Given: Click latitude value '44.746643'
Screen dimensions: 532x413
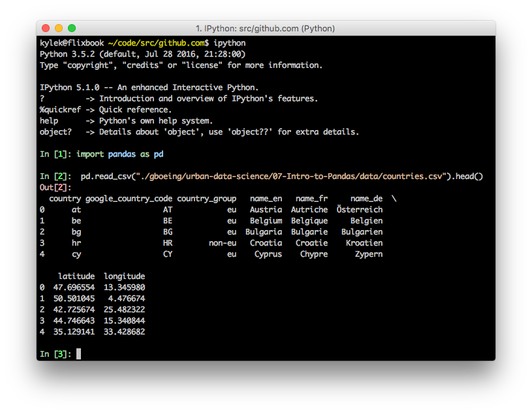Looking at the screenshot, I should click(x=74, y=321).
